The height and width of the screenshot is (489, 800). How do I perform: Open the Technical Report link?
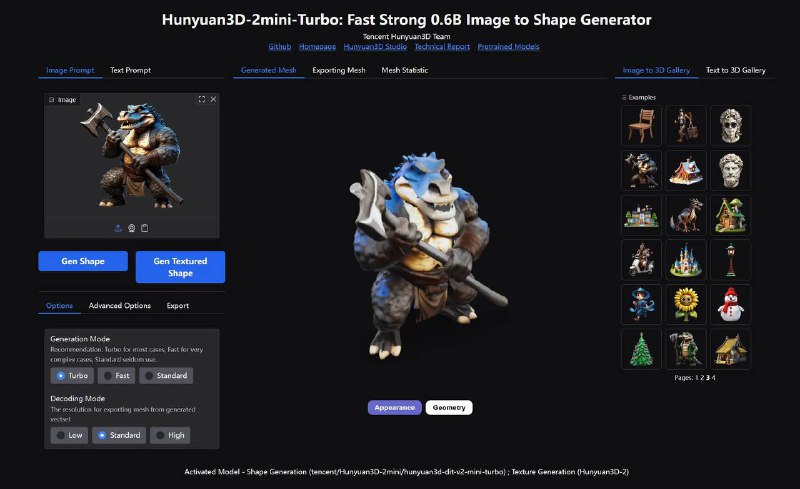pyautogui.click(x=442, y=46)
